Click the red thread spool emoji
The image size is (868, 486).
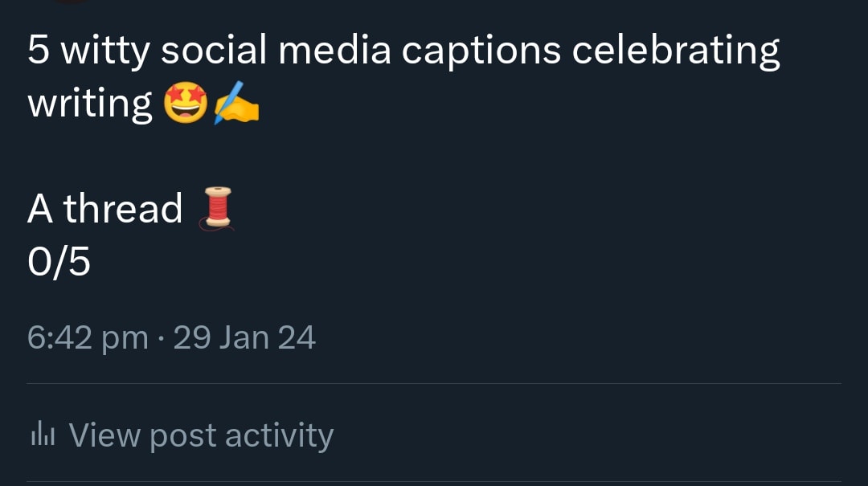[x=217, y=207]
